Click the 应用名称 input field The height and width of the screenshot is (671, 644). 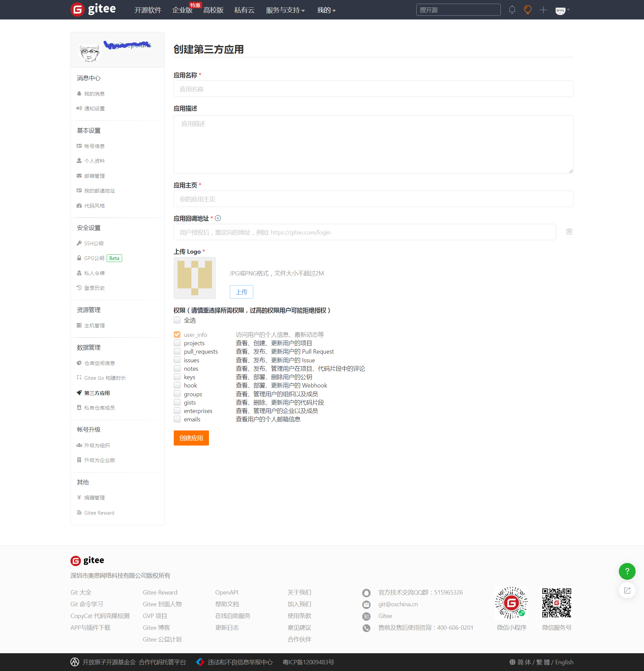[373, 89]
